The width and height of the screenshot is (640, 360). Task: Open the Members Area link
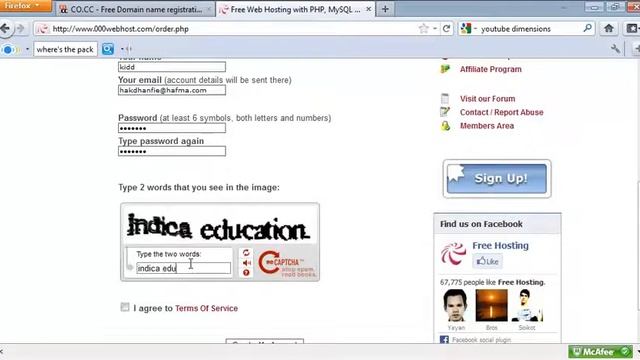[487, 126]
